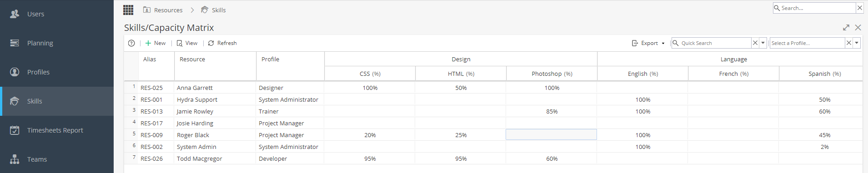Clear the Quick Search field
The height and width of the screenshot is (173, 868).
755,43
